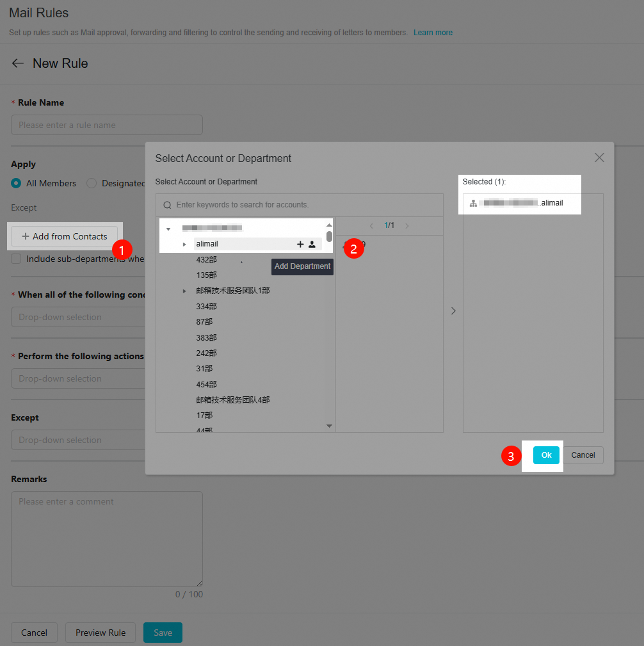Click Add from Contacts button

(x=64, y=236)
